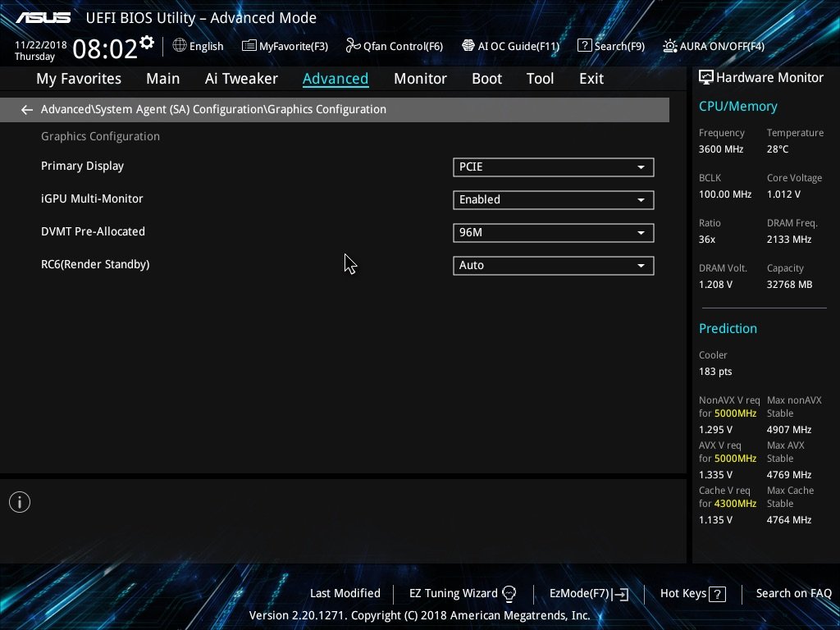Click the 183 pts cooler score

(x=715, y=372)
